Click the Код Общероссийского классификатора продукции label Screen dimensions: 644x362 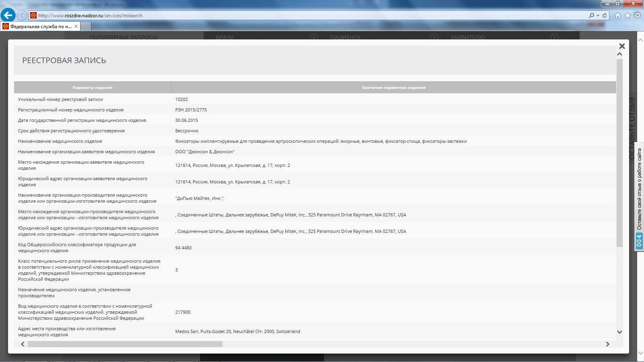pyautogui.click(x=77, y=247)
